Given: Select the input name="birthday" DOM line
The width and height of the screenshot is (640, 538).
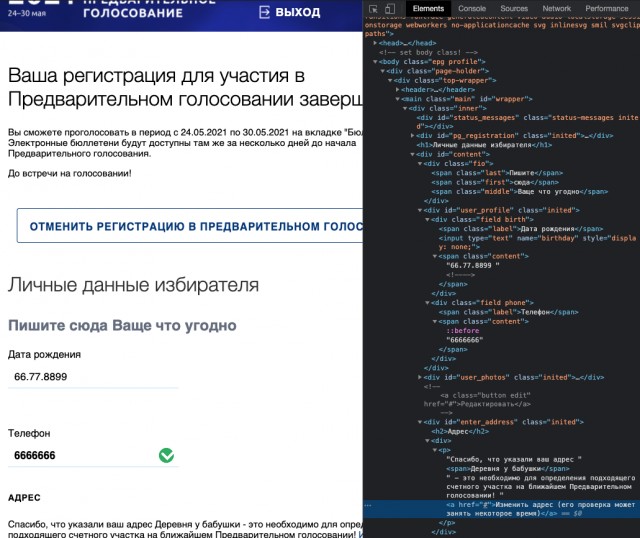Looking at the screenshot, I should [537, 242].
